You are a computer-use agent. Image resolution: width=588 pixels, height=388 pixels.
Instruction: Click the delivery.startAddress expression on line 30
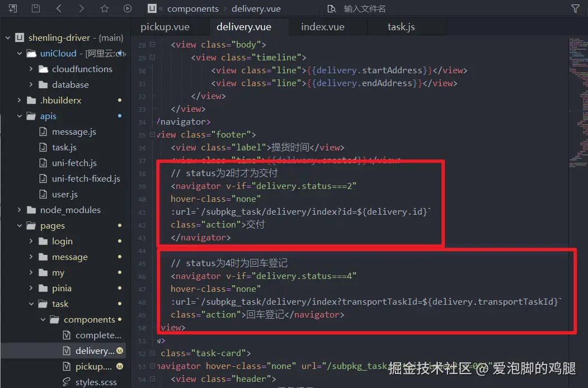coord(369,70)
